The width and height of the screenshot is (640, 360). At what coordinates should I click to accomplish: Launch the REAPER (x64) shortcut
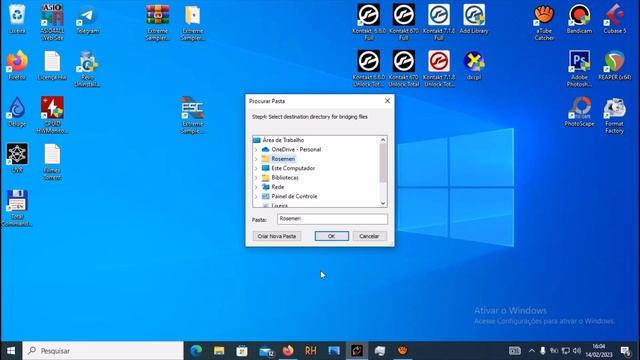[614, 65]
